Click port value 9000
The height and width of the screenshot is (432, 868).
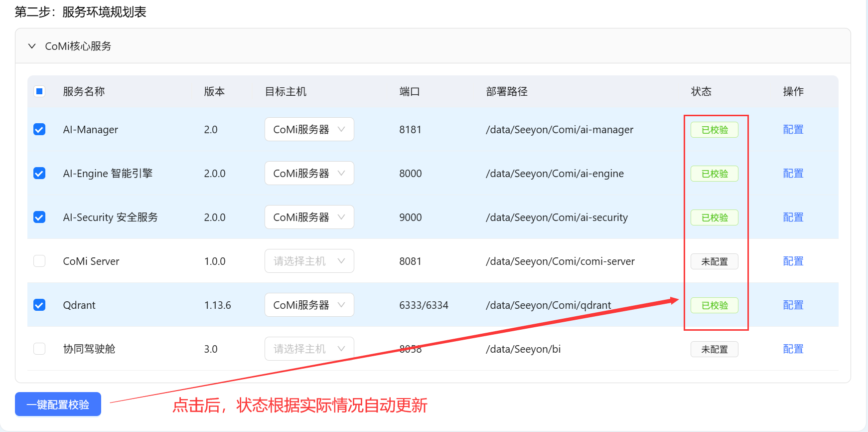411,217
